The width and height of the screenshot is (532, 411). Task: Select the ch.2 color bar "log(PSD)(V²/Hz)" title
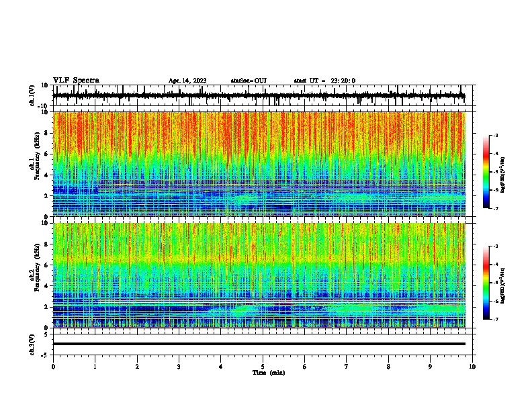point(503,285)
